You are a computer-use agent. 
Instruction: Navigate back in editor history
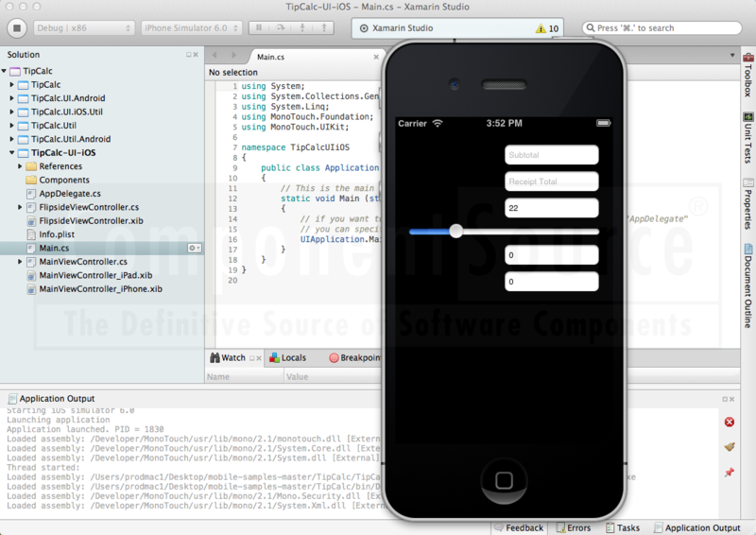pyautogui.click(x=215, y=55)
